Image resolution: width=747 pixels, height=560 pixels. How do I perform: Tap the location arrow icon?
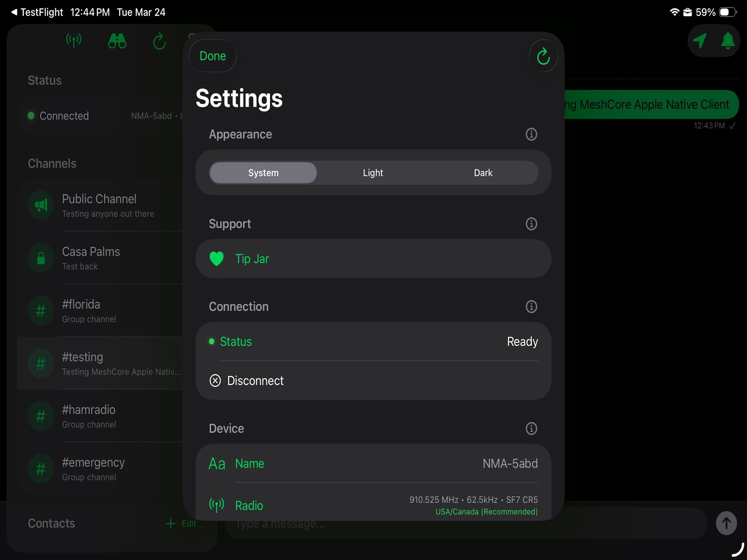[700, 41]
